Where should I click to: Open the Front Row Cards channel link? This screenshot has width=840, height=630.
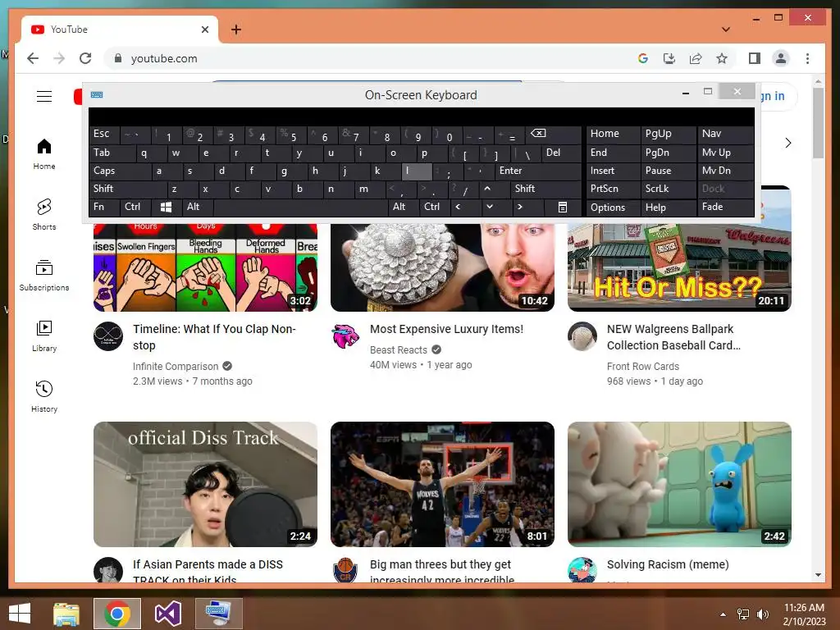(643, 367)
